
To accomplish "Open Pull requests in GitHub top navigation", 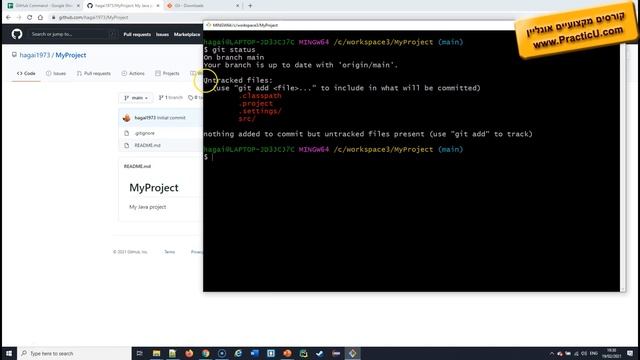I will click(137, 35).
